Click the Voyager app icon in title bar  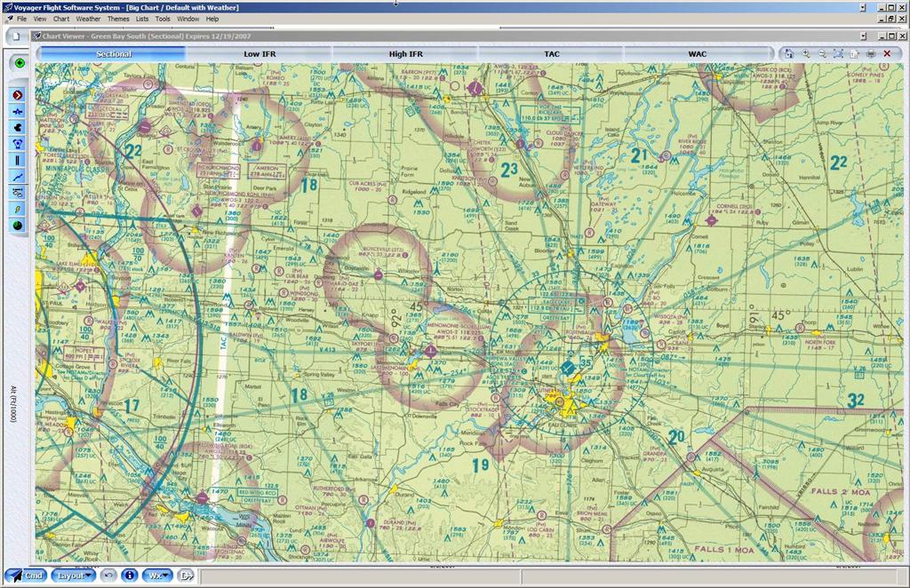pyautogui.click(x=7, y=7)
